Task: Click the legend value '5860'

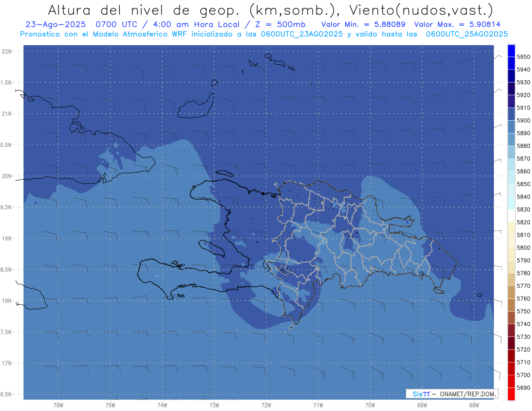Action: tap(523, 171)
